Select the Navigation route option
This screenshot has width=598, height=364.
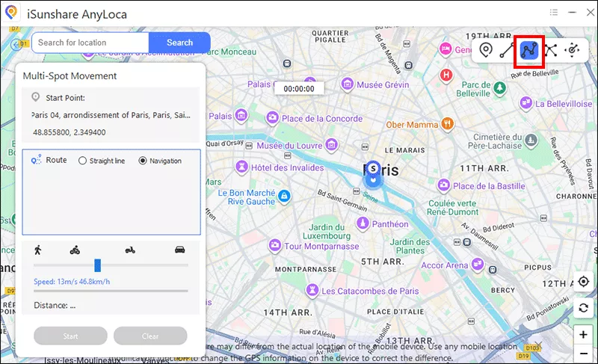tap(143, 161)
